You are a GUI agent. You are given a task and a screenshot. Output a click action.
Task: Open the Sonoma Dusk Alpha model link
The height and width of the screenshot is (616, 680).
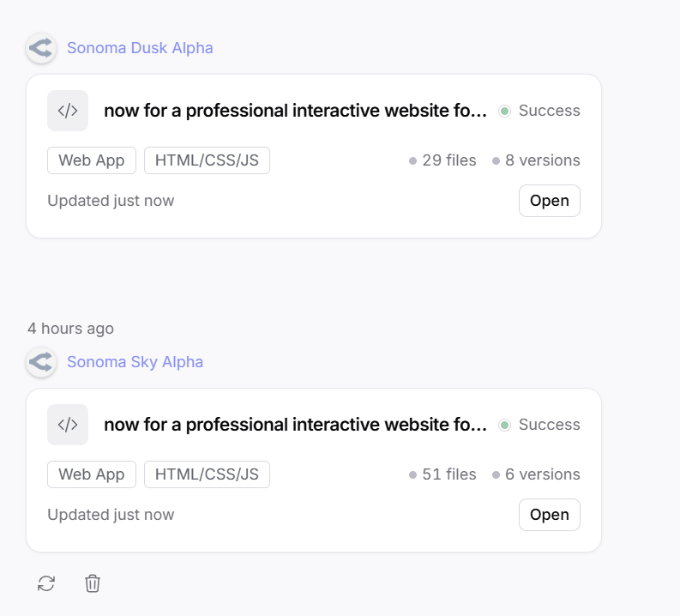(140, 48)
